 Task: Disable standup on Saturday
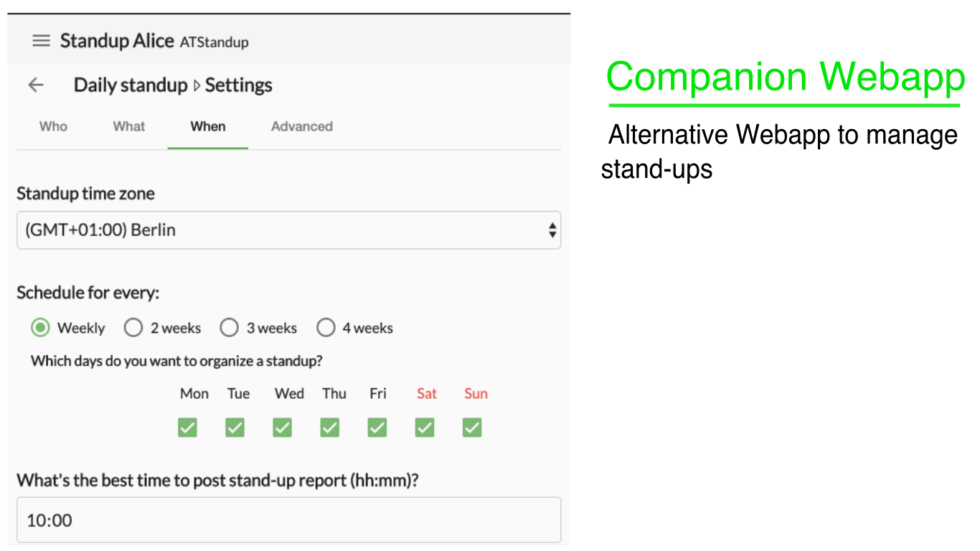[424, 428]
